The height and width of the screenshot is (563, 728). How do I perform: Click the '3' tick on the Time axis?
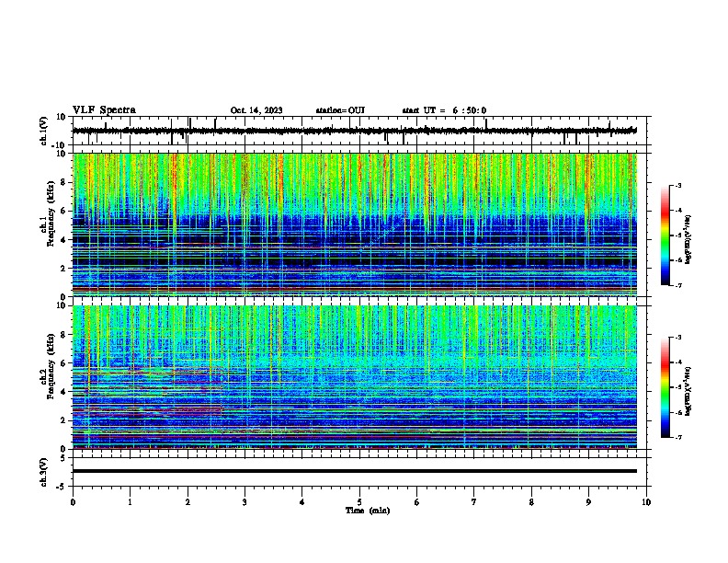(x=245, y=502)
